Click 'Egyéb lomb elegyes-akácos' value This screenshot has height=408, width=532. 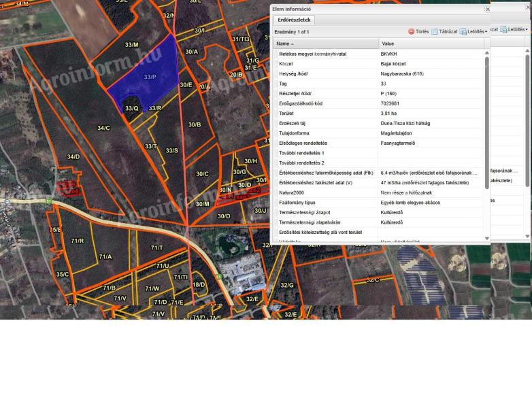pos(410,203)
